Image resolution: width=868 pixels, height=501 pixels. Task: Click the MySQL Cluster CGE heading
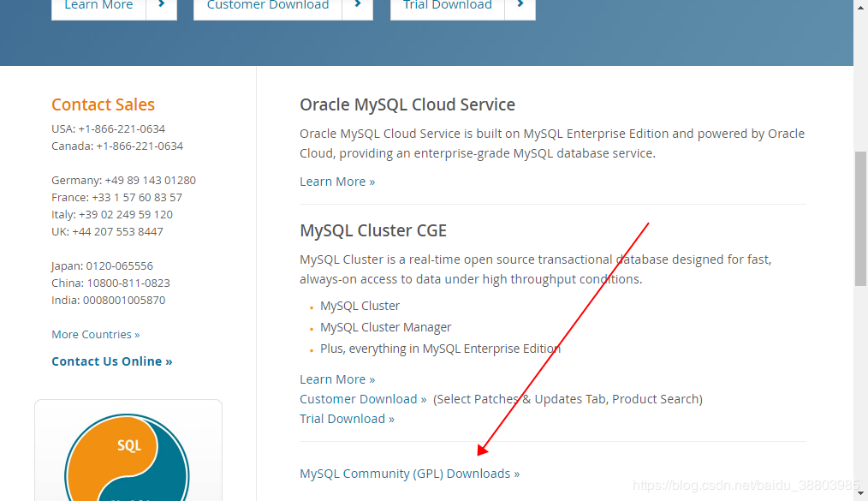[373, 230]
